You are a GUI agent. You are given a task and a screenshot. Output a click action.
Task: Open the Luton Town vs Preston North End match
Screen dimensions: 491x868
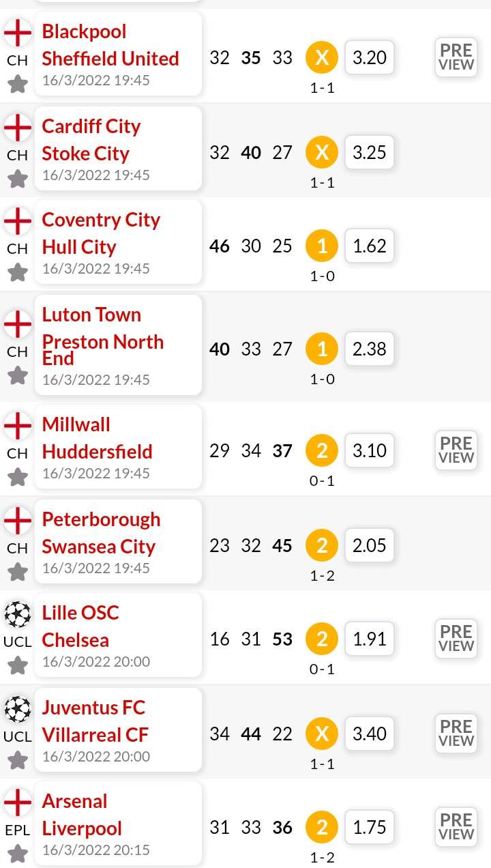[117, 345]
